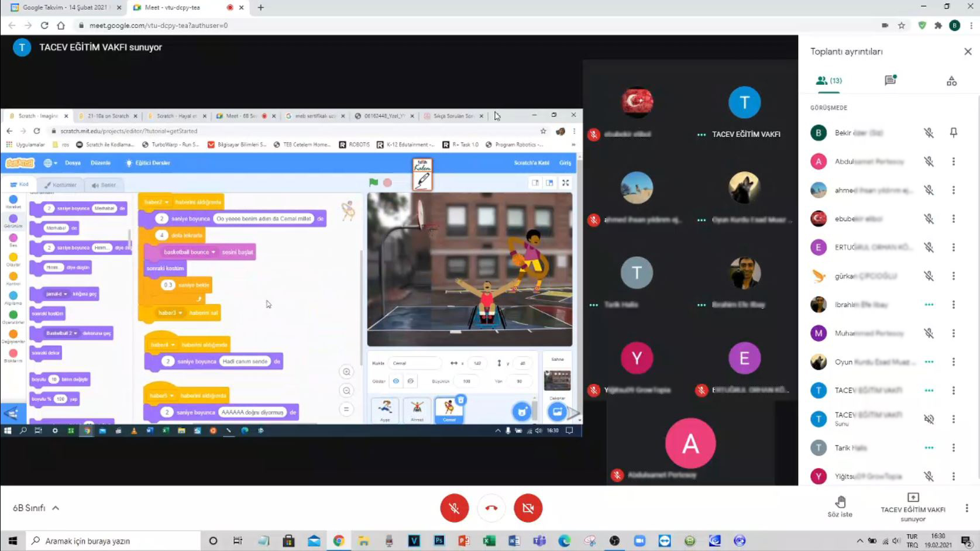Screen dimensions: 980x551
Task: Raise hand with Söz iste
Action: (840, 506)
